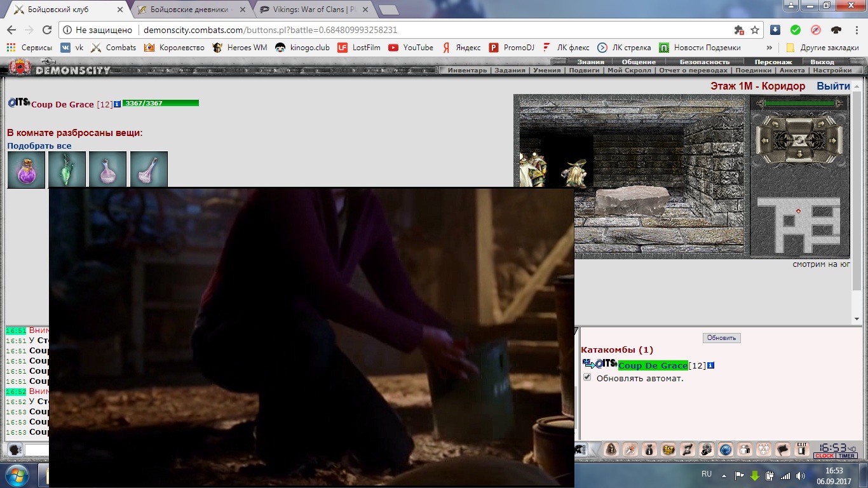Open Подвиги submenu link
This screenshot has height=488, width=868.
pos(584,71)
